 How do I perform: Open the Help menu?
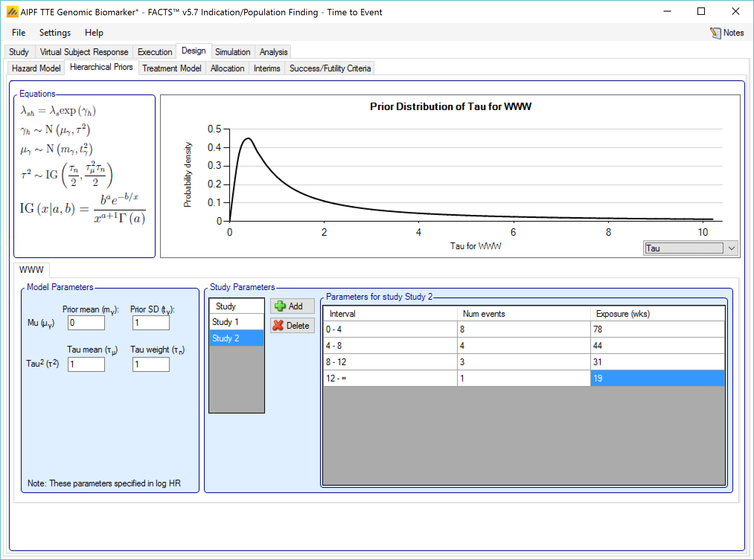pyautogui.click(x=94, y=33)
